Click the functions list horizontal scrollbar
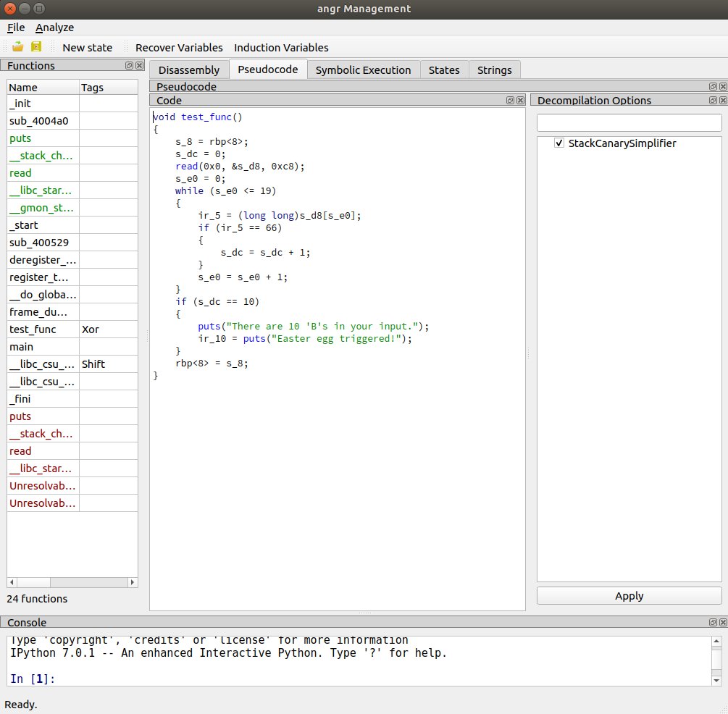The image size is (728, 714). (x=72, y=582)
